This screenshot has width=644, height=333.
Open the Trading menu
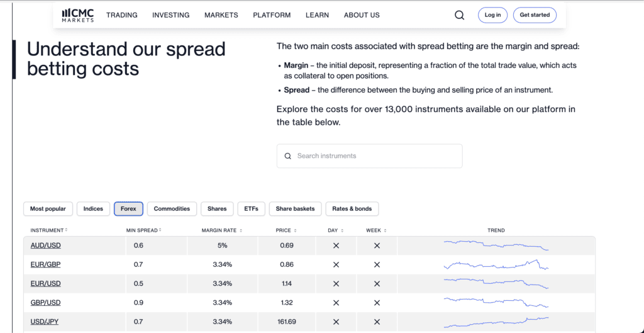pyautogui.click(x=122, y=15)
